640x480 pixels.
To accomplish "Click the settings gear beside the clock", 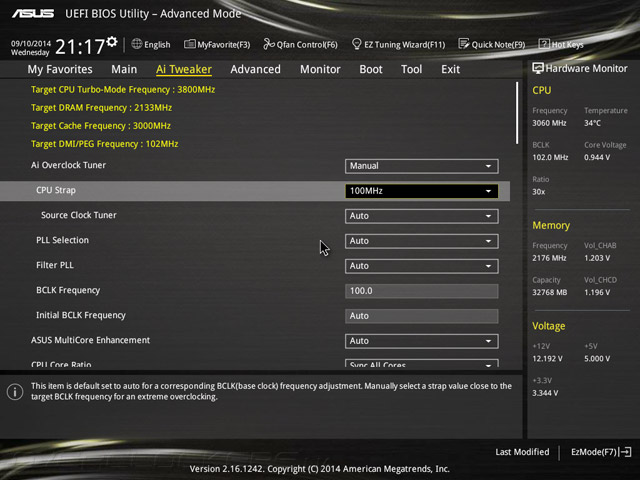I will point(112,42).
